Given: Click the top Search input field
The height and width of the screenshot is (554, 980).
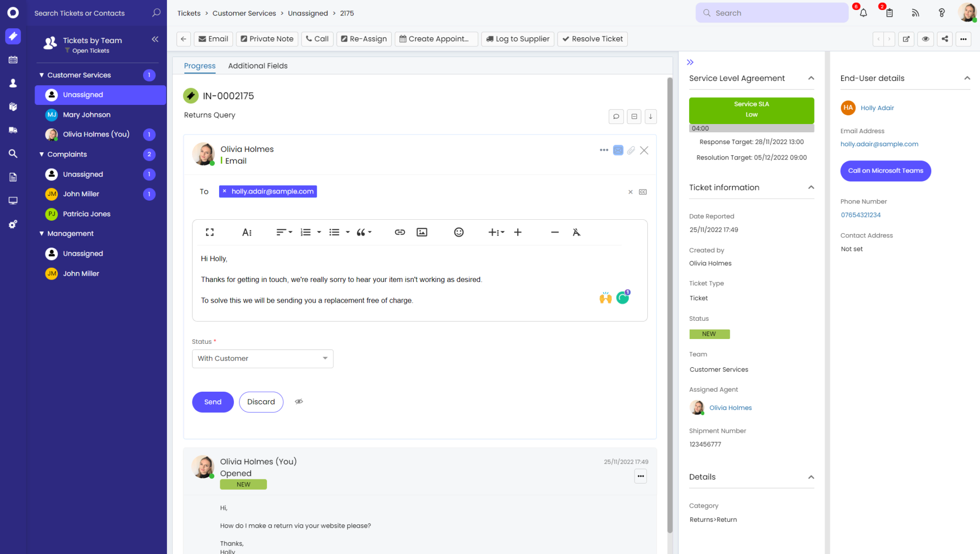Looking at the screenshot, I should (772, 13).
